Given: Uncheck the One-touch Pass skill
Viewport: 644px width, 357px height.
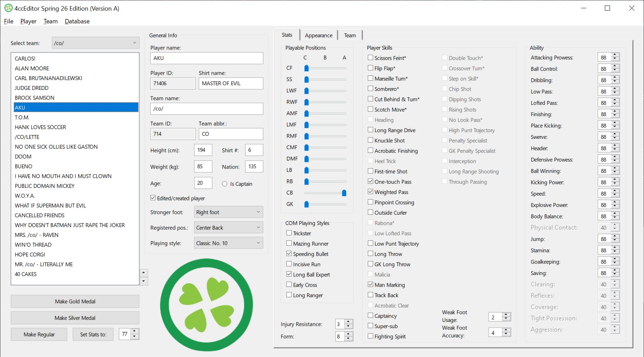Looking at the screenshot, I should pos(370,181).
